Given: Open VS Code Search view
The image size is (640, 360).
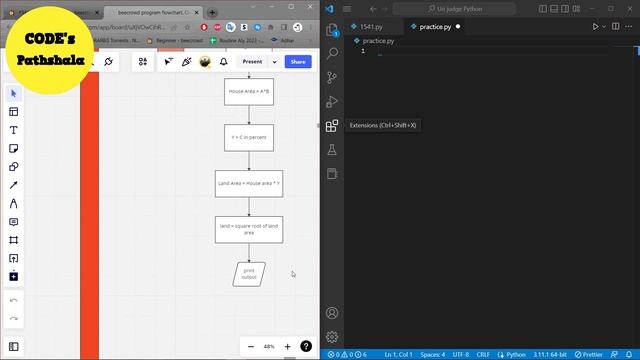Looking at the screenshot, I should point(332,53).
